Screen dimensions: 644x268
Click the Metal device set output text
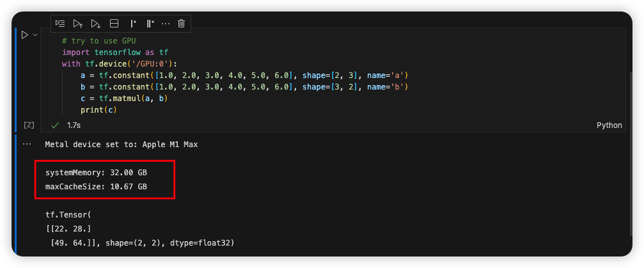[x=121, y=145]
